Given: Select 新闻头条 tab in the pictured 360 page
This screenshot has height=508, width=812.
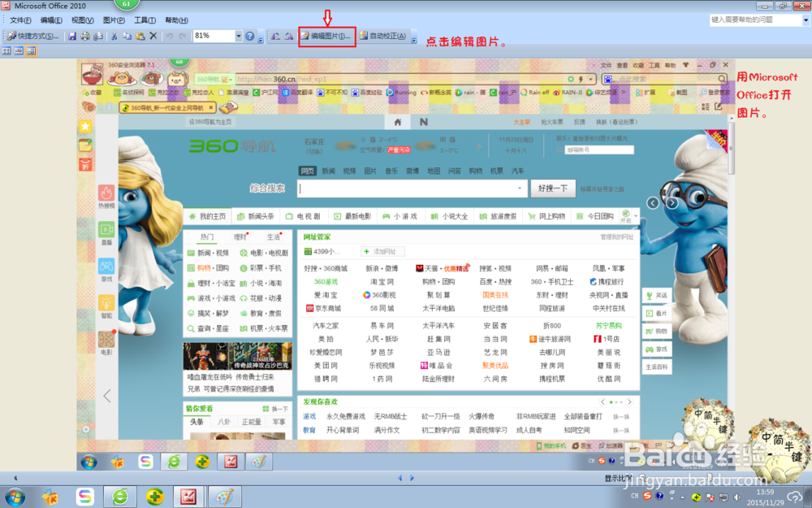Looking at the screenshot, I should coord(255,216).
